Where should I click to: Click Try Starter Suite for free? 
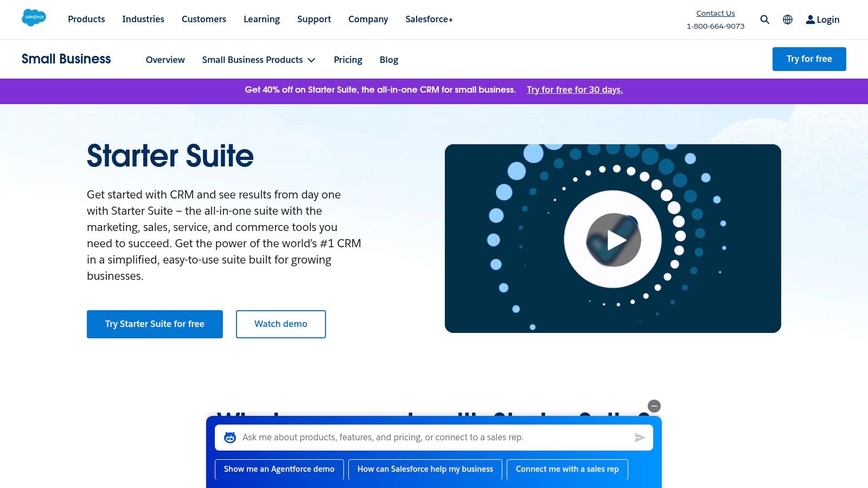pos(155,324)
